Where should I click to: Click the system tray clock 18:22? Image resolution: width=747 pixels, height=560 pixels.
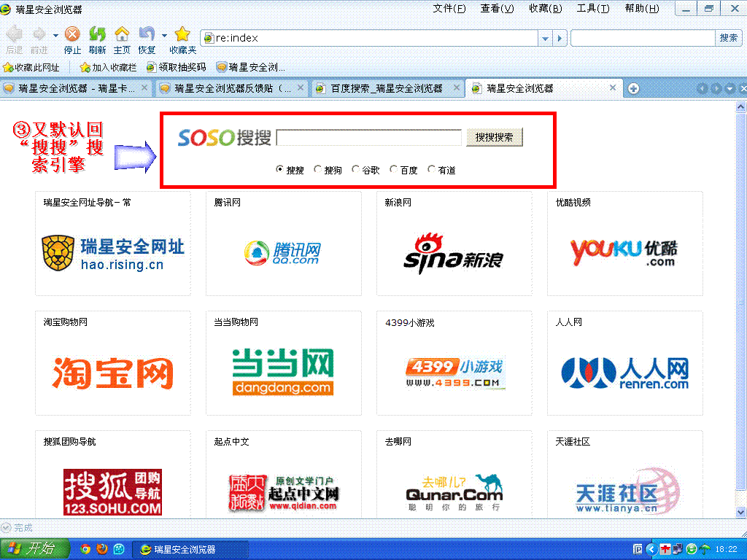(726, 550)
